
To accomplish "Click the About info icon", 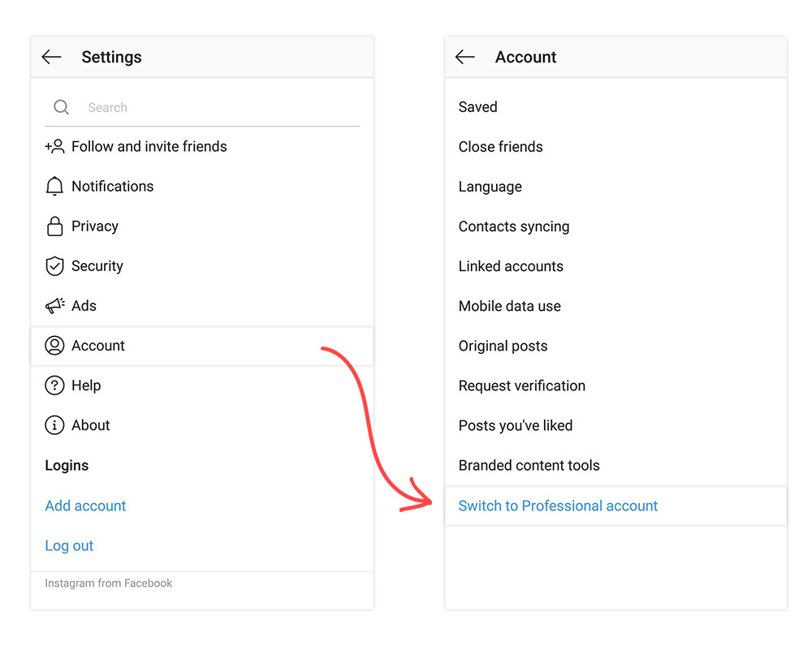I will (x=54, y=425).
